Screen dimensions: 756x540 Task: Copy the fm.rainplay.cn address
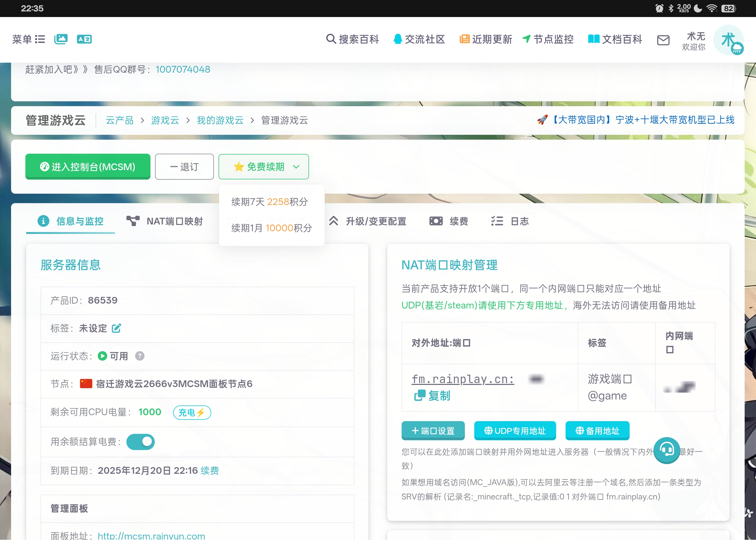pos(432,396)
